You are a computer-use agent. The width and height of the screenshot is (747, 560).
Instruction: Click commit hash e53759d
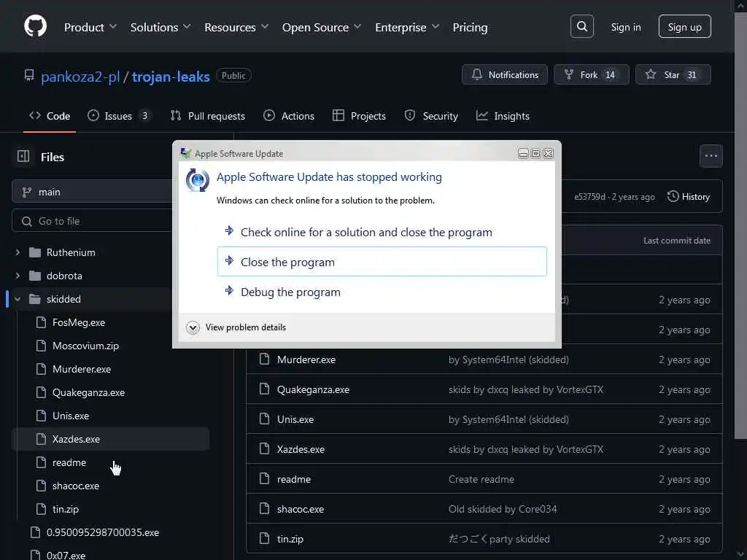click(x=589, y=197)
